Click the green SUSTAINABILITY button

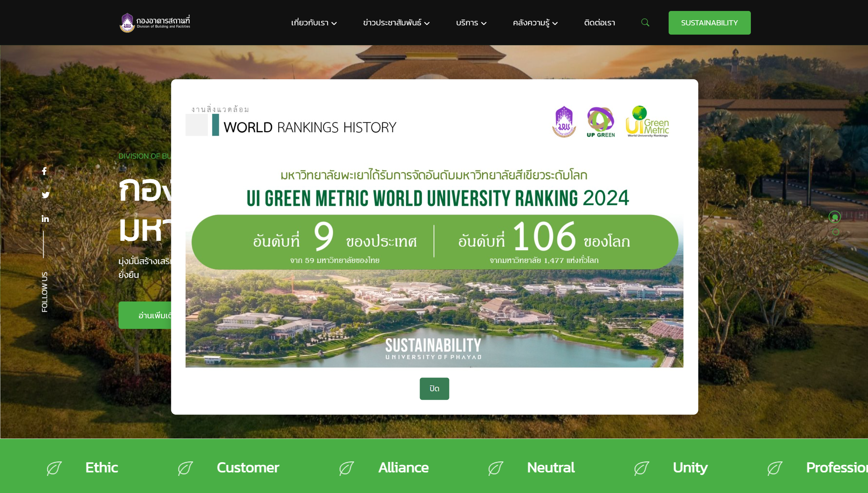coord(709,23)
